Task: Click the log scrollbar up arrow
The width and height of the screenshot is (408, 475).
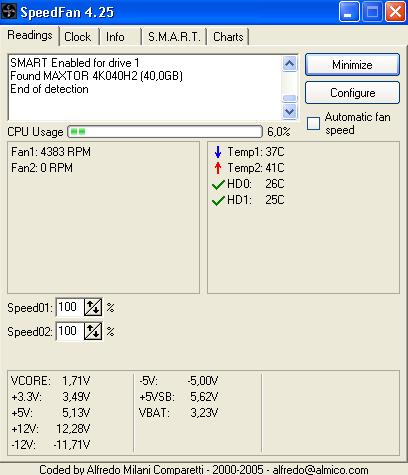Action: pos(289,63)
